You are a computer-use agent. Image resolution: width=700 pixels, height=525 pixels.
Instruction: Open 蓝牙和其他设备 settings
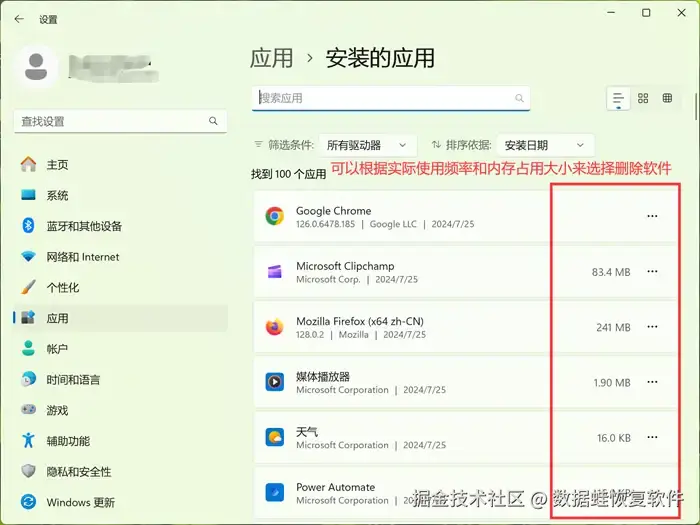point(121,226)
